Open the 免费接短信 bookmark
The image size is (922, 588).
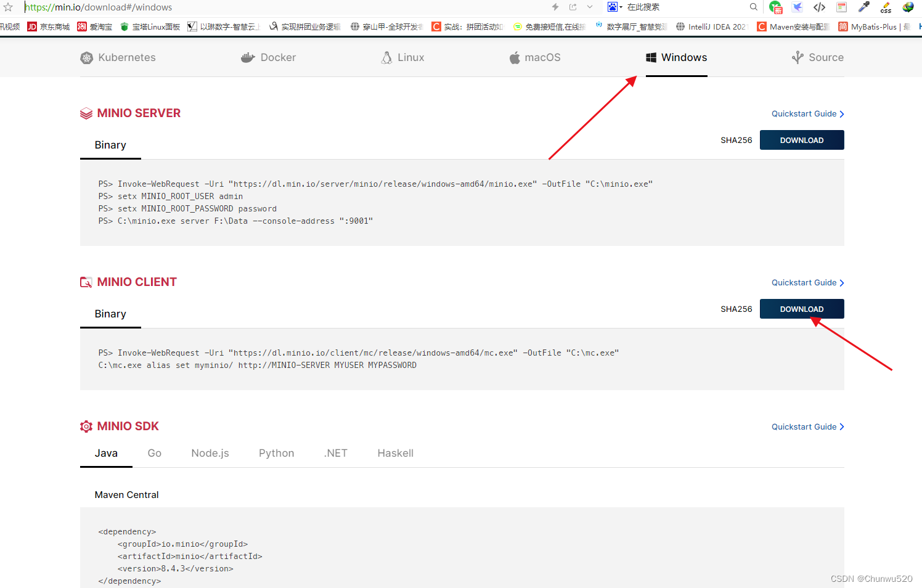[x=549, y=27]
